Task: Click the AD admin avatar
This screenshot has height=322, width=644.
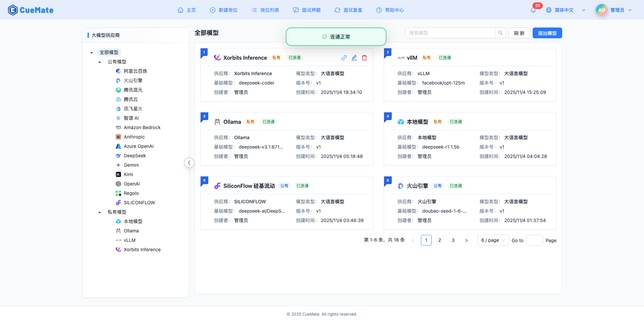Action: [601, 10]
